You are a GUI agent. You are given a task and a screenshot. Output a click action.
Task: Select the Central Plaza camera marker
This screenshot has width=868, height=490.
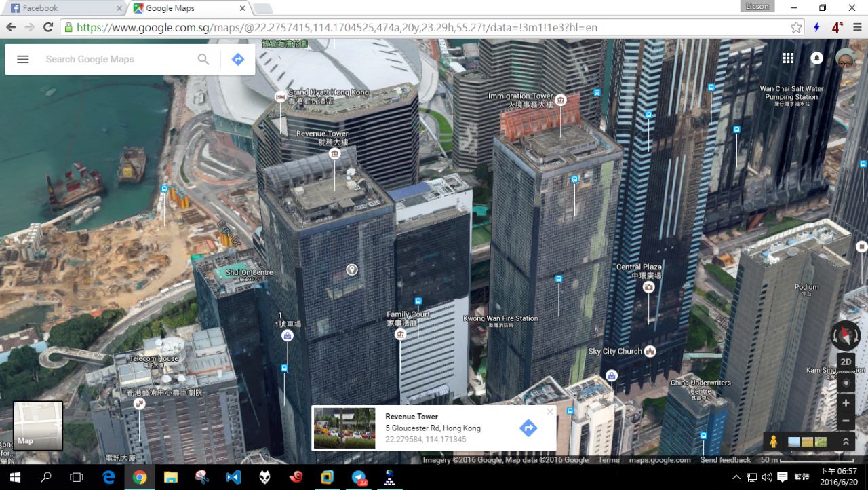[648, 287]
